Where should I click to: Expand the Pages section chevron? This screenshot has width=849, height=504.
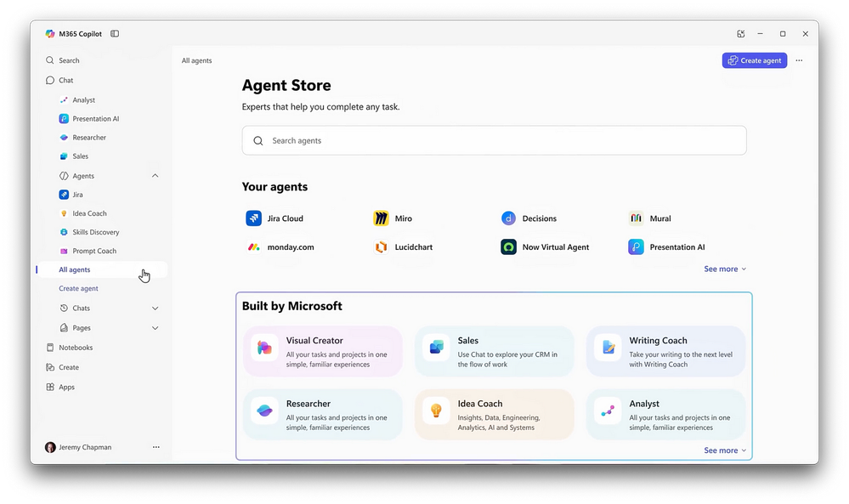155,327
